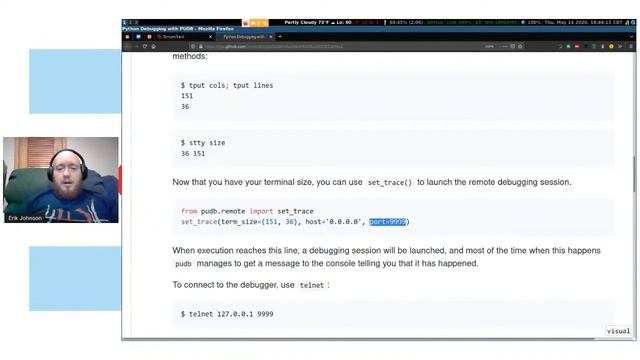Close the Python Debugging tab

click(271, 37)
